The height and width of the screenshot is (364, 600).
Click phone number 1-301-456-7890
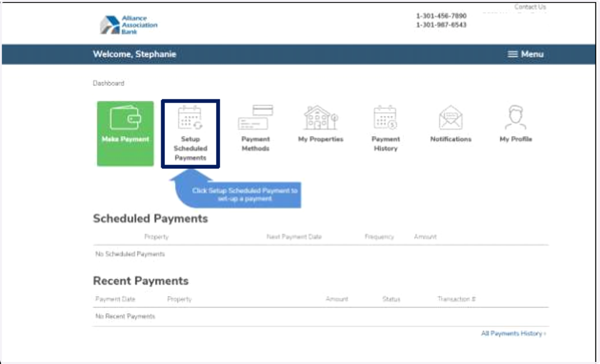click(x=441, y=16)
